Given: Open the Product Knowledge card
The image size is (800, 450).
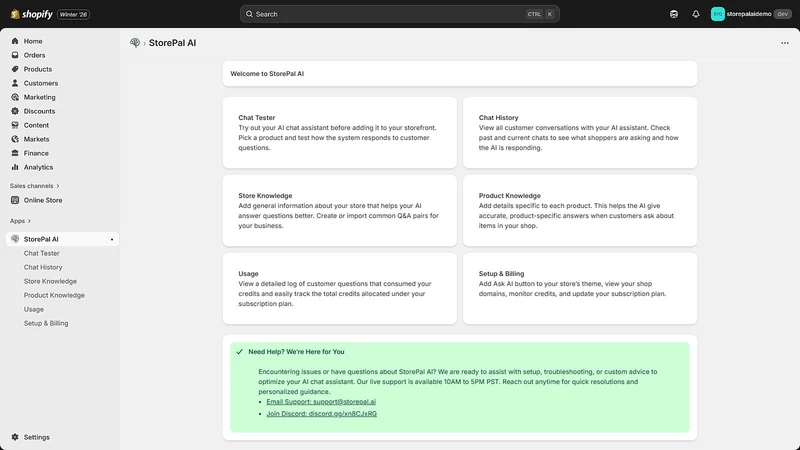Looking at the screenshot, I should click(x=580, y=211).
